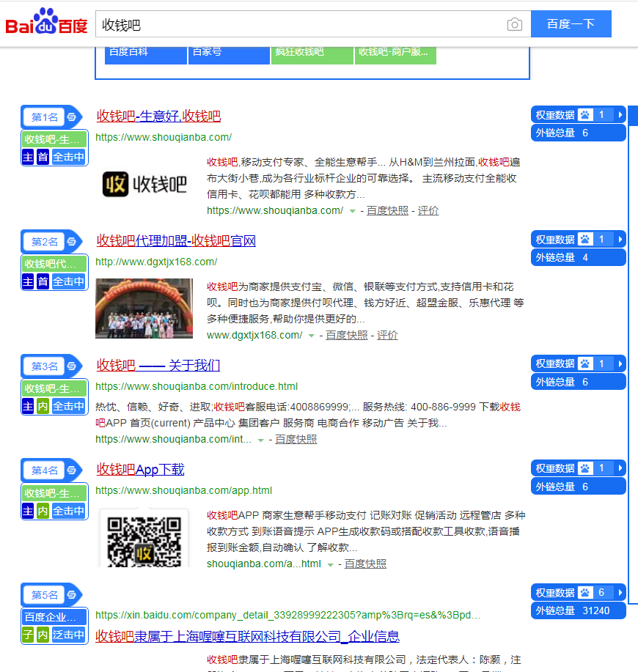This screenshot has height=672, width=638.
Task: Open the result 收钱吧App下载
Action: point(140,470)
